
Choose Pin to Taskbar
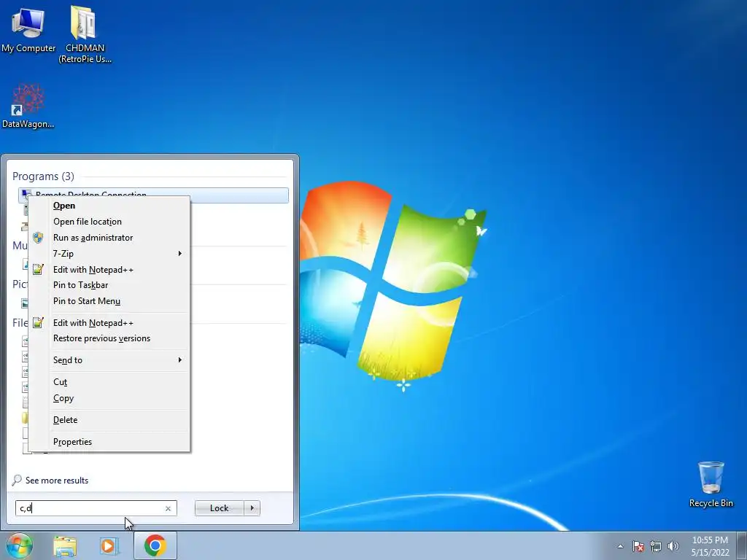[109, 285]
